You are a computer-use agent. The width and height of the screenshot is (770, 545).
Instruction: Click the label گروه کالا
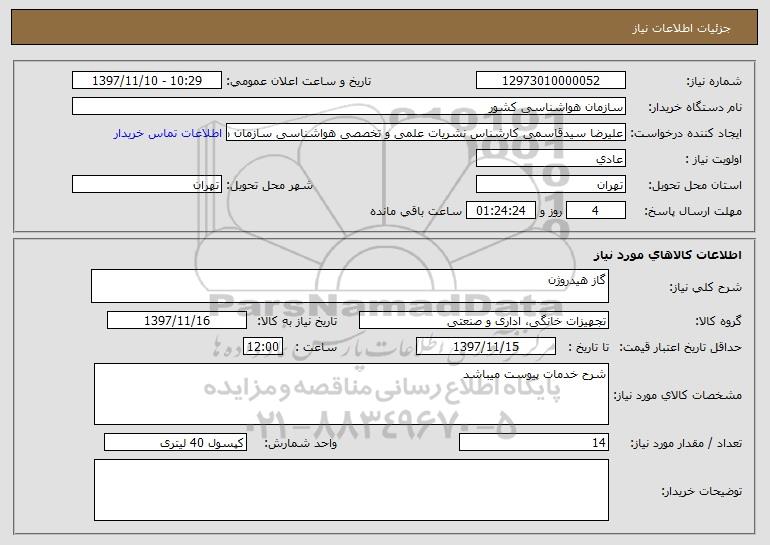point(718,321)
